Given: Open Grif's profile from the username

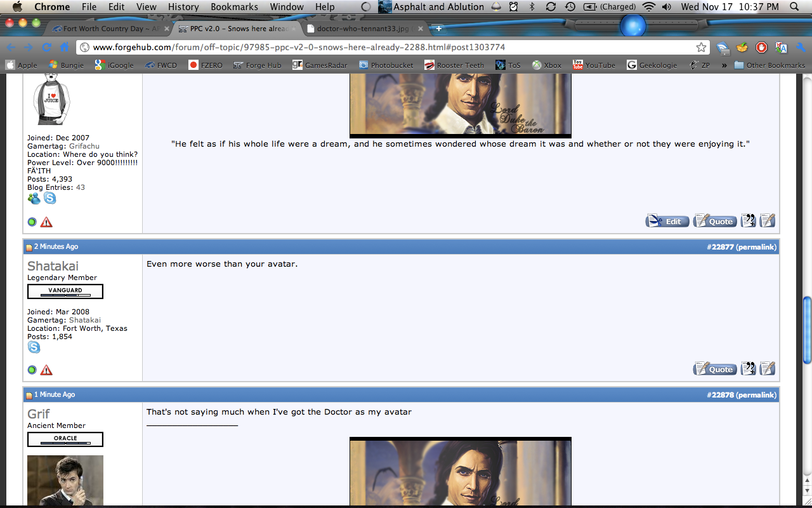Looking at the screenshot, I should coord(38,413).
